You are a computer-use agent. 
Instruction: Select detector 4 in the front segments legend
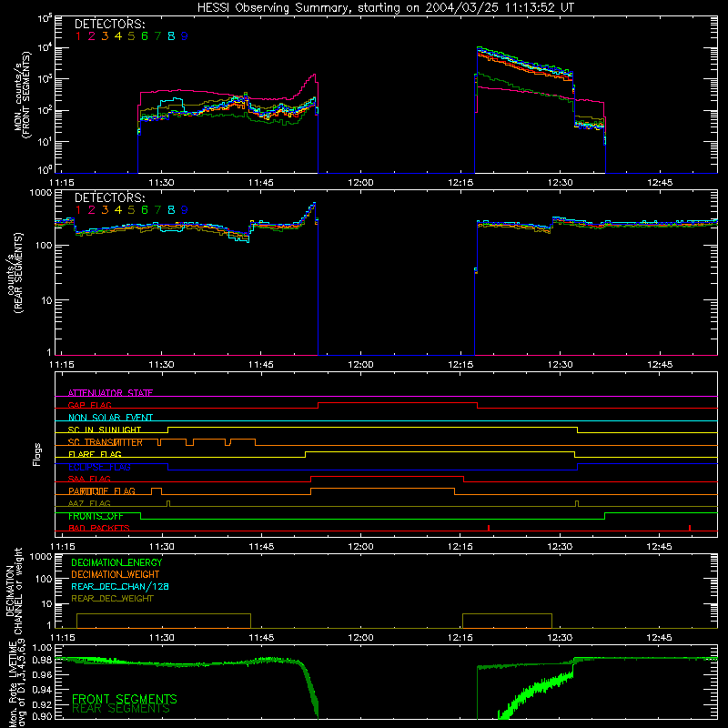pos(118,36)
